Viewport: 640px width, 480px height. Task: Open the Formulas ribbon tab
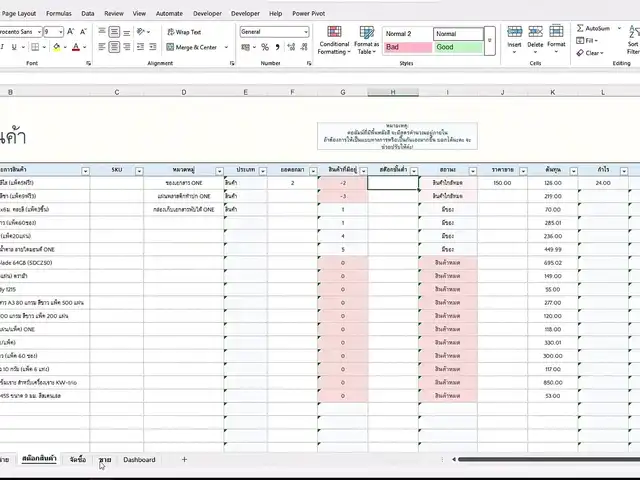58,14
